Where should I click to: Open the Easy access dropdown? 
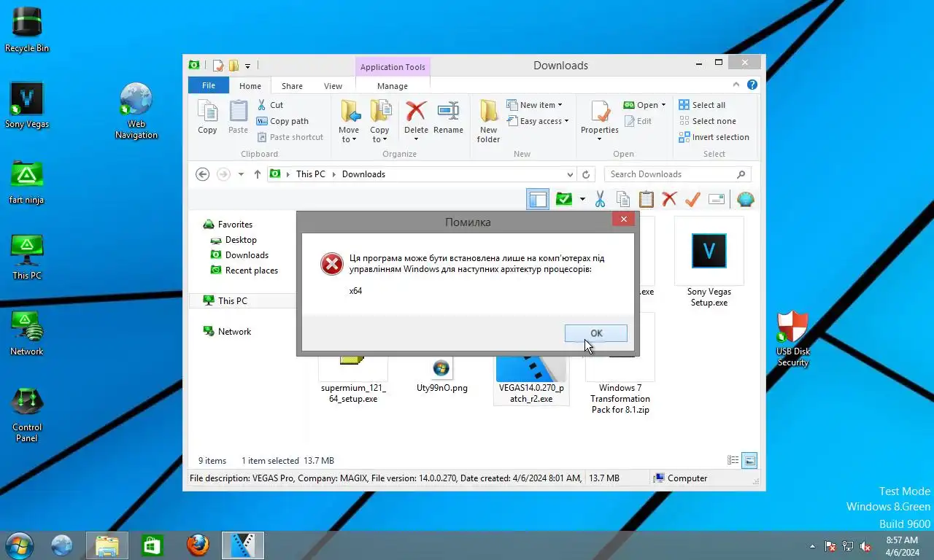click(537, 121)
